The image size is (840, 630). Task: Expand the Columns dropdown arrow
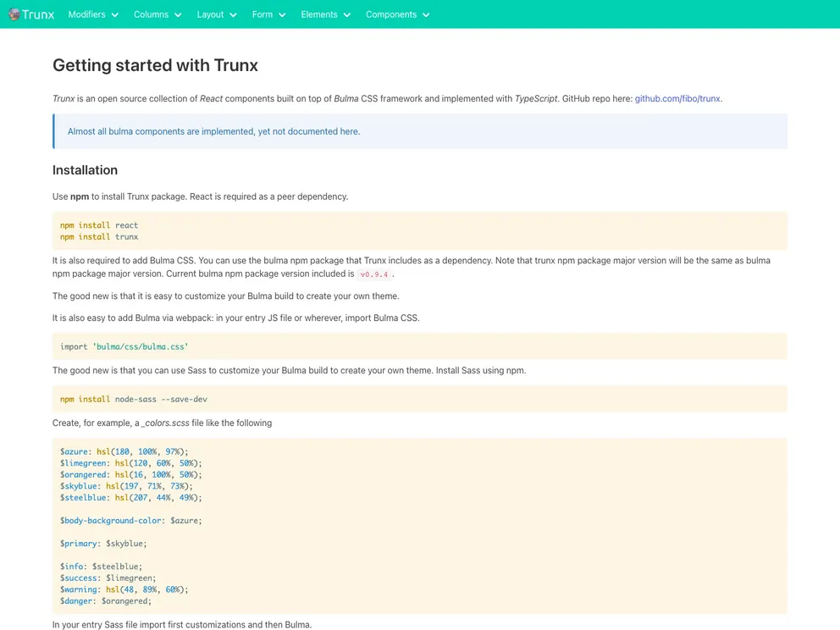coord(180,14)
